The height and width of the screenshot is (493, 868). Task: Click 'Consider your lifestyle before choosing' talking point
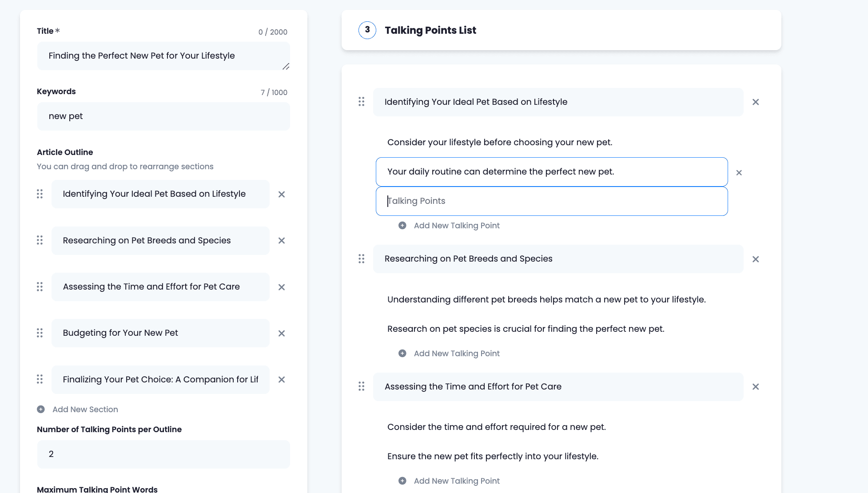coord(499,143)
